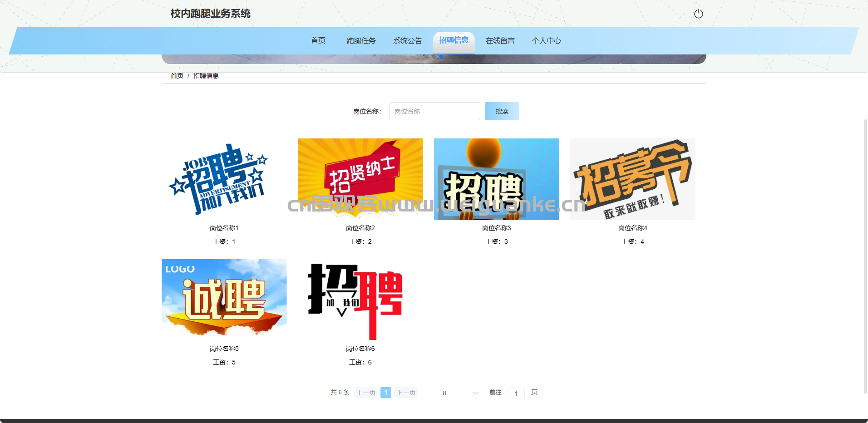868x423 pixels.
Task: Select the 招聘 orange figure image
Action: click(496, 179)
